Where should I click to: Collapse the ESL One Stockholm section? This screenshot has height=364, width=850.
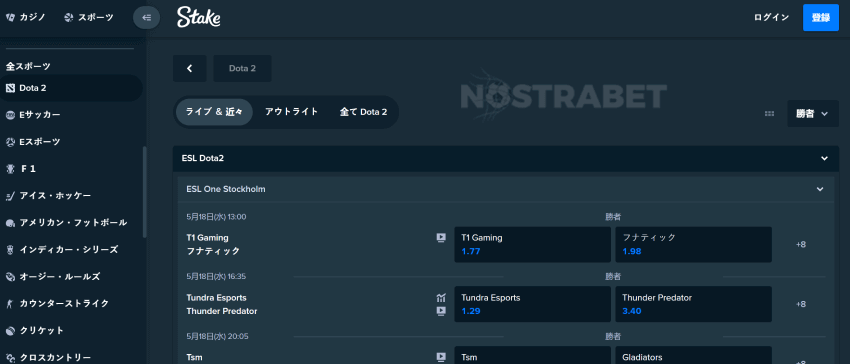[x=820, y=189]
